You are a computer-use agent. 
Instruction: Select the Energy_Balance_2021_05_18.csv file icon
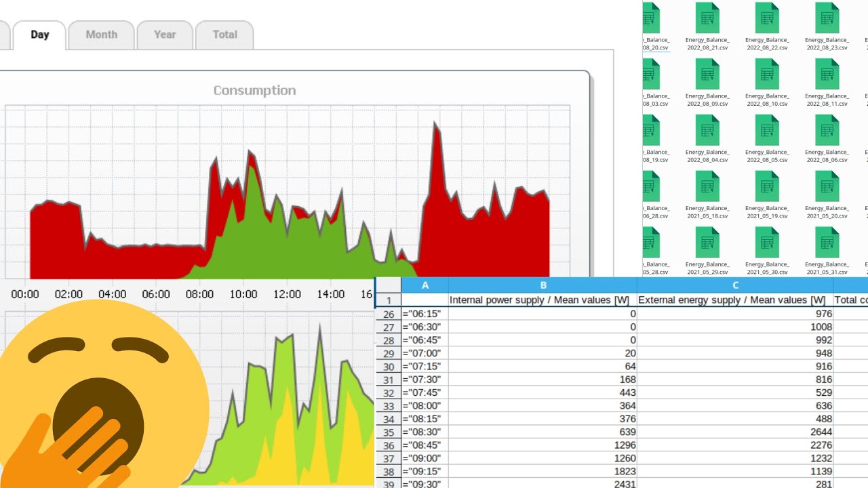tap(707, 186)
